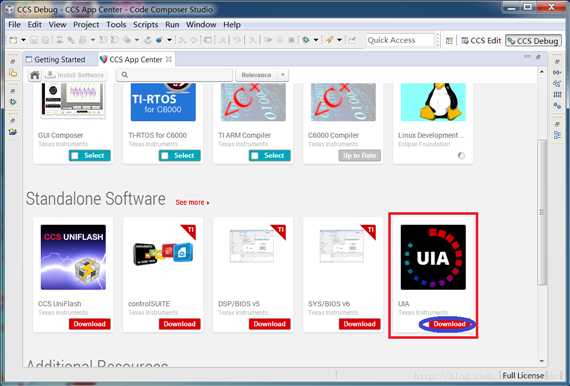The height and width of the screenshot is (386, 570).
Task: Download controlSUITE
Action: pos(180,324)
